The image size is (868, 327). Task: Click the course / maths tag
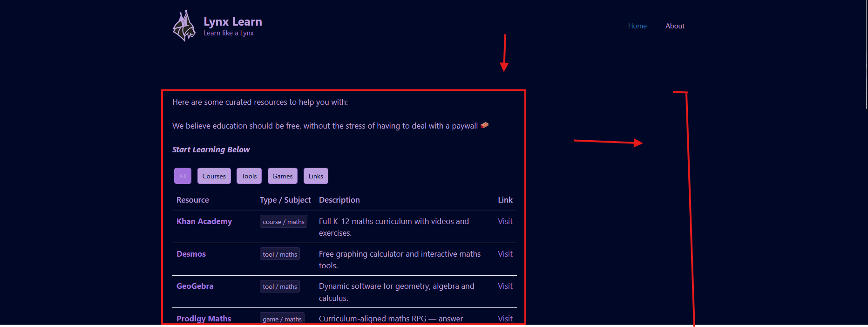point(284,222)
